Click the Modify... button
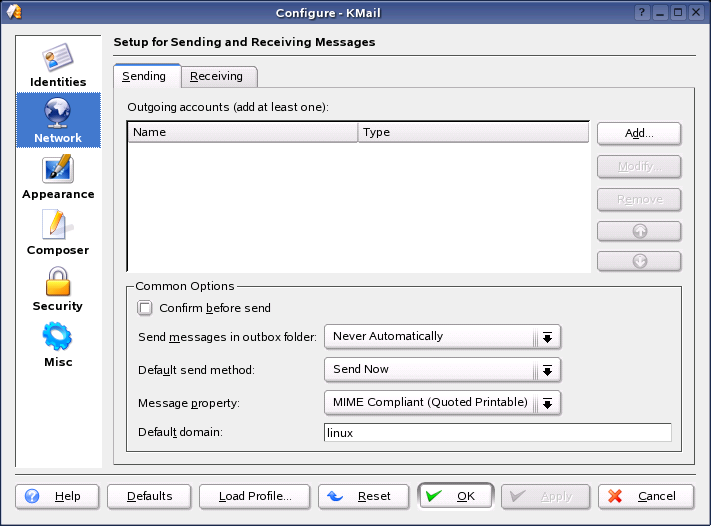The height and width of the screenshot is (526, 711). 639,166
